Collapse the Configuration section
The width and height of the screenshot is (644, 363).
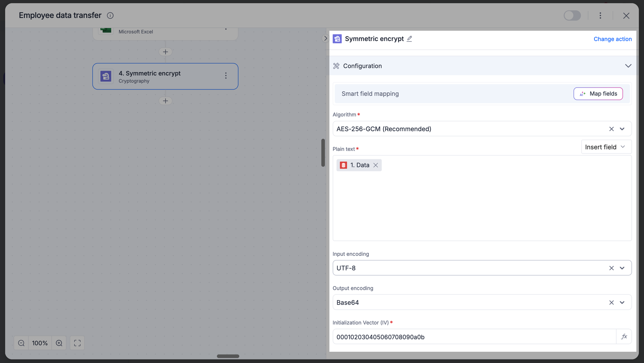tap(628, 66)
